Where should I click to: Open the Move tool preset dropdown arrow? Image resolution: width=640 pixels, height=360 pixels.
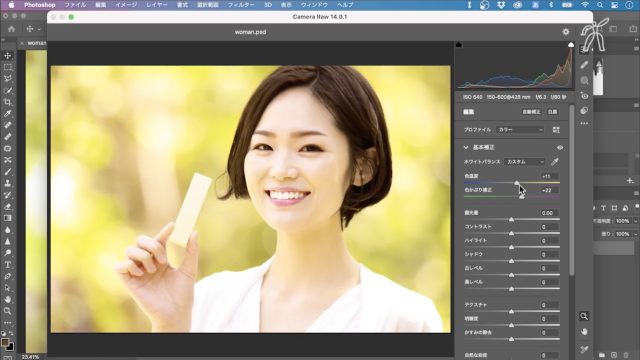click(x=39, y=29)
